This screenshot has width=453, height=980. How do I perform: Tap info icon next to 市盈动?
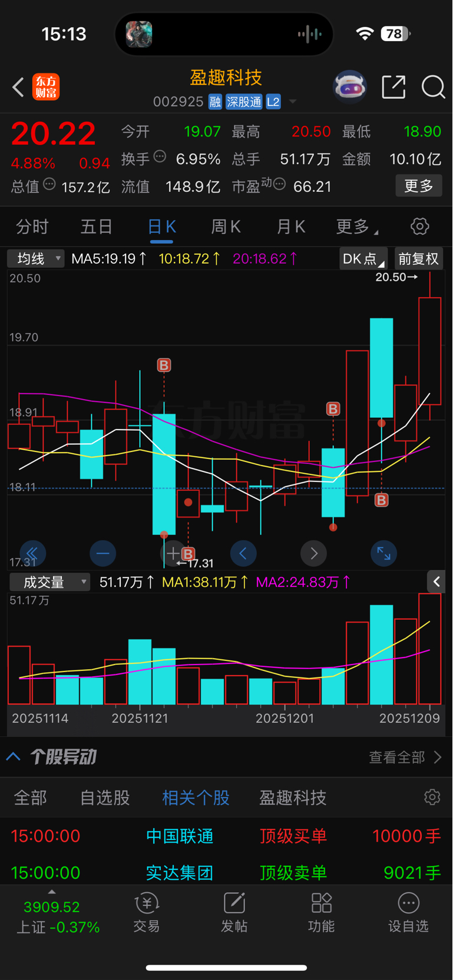[280, 184]
